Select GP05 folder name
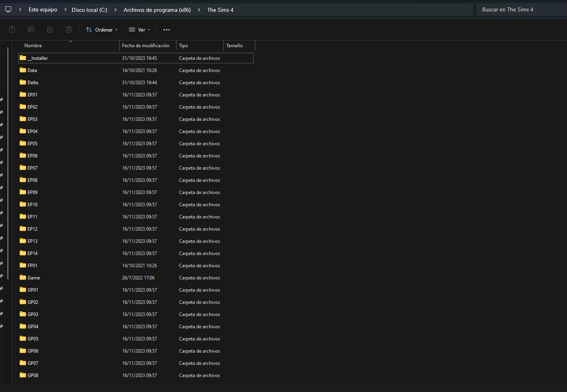Image resolution: width=567 pixels, height=392 pixels. [x=33, y=339]
